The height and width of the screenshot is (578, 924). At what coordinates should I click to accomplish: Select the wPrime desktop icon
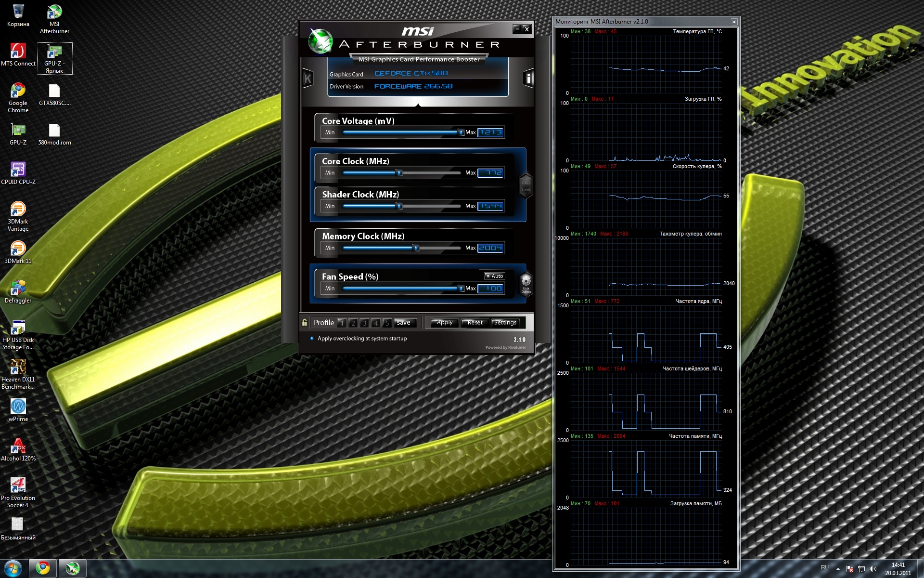coord(18,410)
